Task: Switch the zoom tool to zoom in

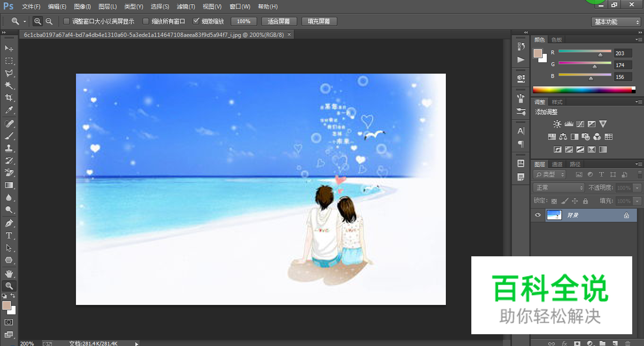Action: pos(38,21)
